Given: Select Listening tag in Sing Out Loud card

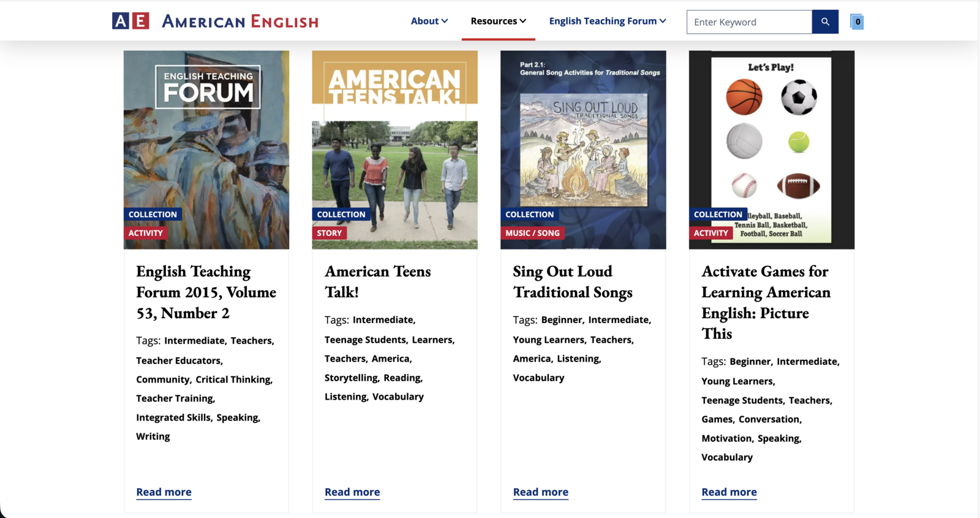Looking at the screenshot, I should 578,359.
